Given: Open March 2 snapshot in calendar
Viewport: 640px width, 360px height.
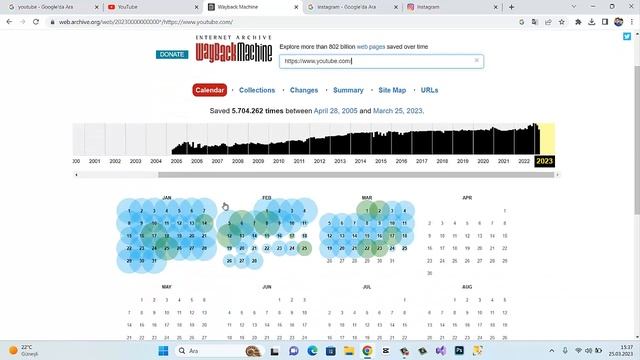Looking at the screenshot, I should (379, 211).
